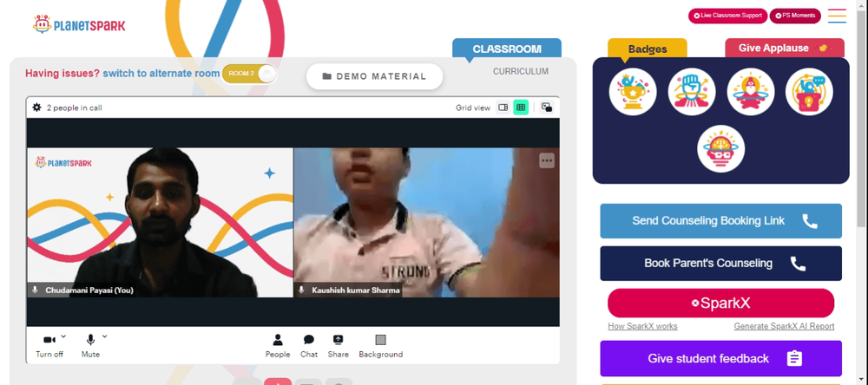
Task: Click PS Moments button
Action: click(x=795, y=16)
